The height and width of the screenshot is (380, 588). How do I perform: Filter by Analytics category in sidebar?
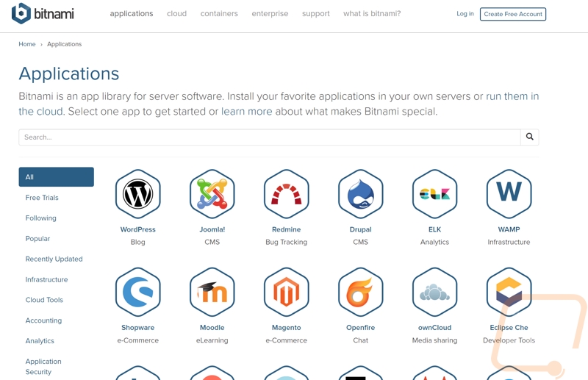click(40, 340)
